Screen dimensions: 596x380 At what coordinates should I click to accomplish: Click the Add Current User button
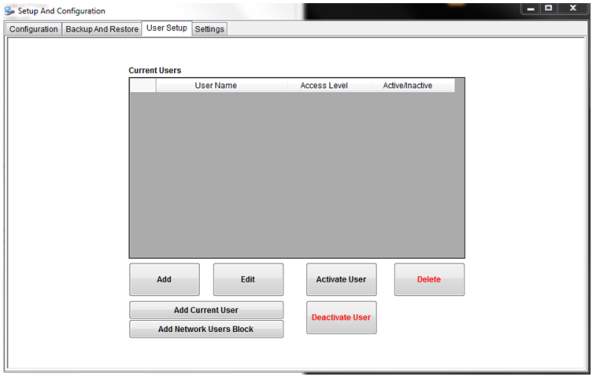pyautogui.click(x=206, y=310)
